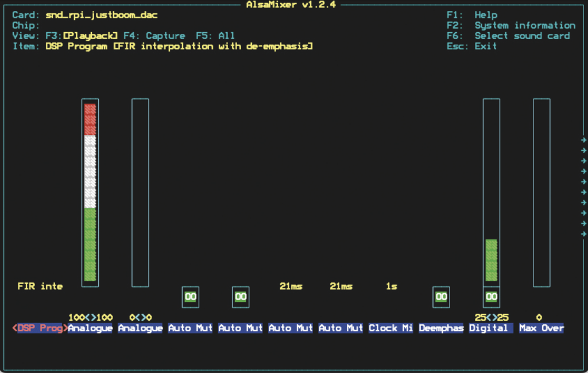Viewport: 588px width, 373px height.
Task: Toggle the mute box under Digital bar
Action: (491, 297)
